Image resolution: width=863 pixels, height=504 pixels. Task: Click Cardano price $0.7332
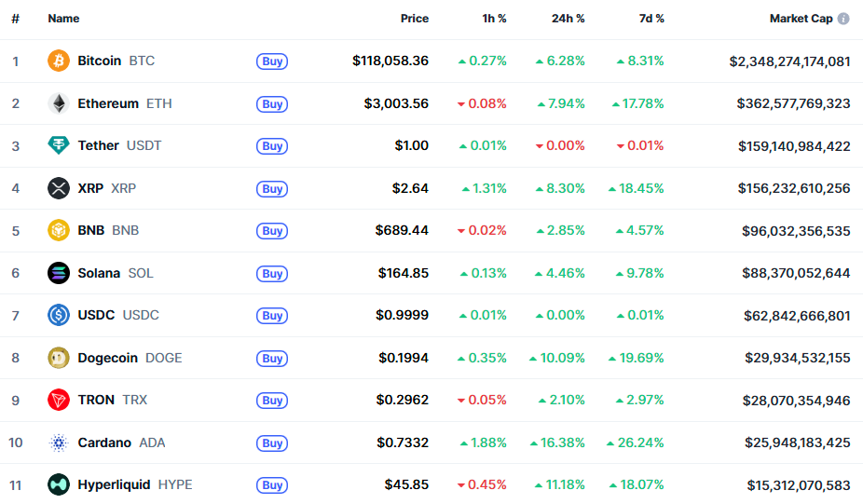pos(403,443)
